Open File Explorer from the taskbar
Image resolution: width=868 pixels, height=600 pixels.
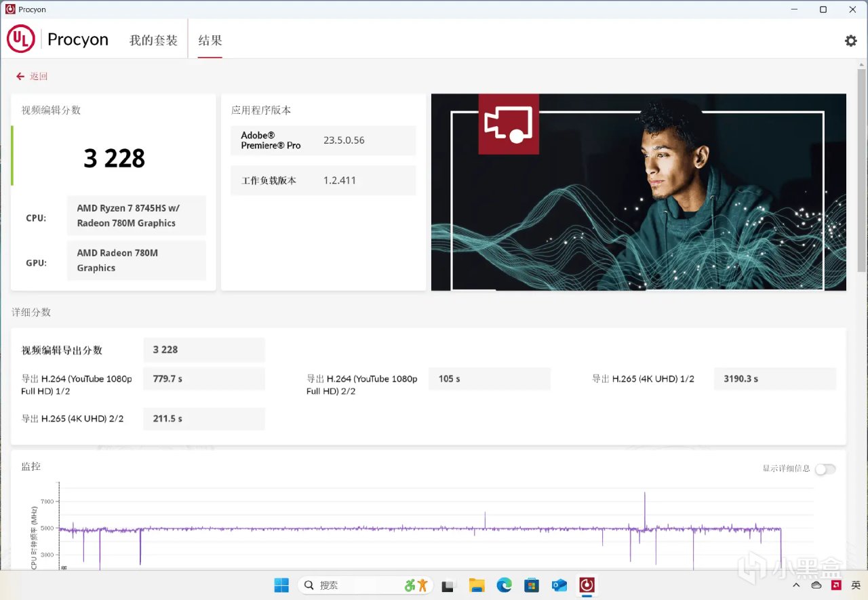(x=477, y=585)
